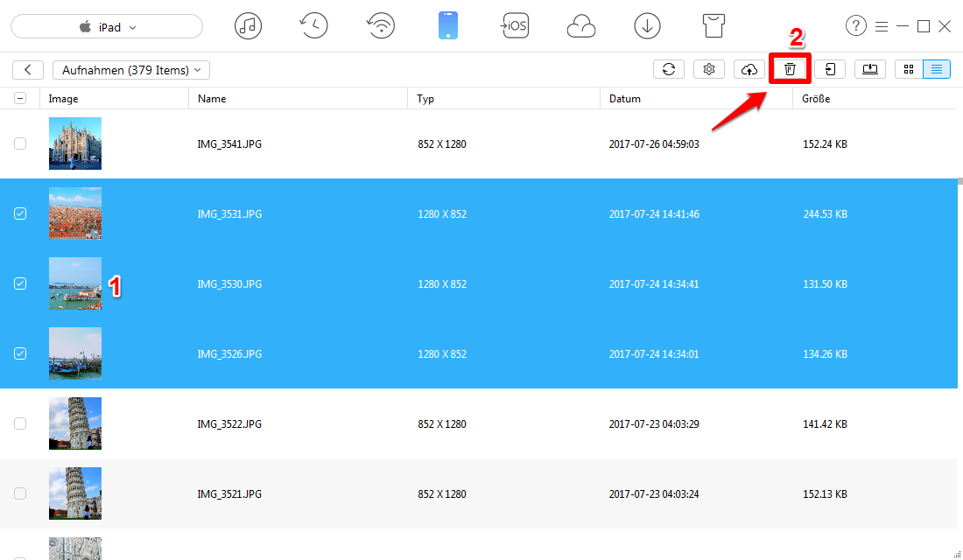Open the hamburger menu icon
963x560 pixels.
[x=882, y=26]
